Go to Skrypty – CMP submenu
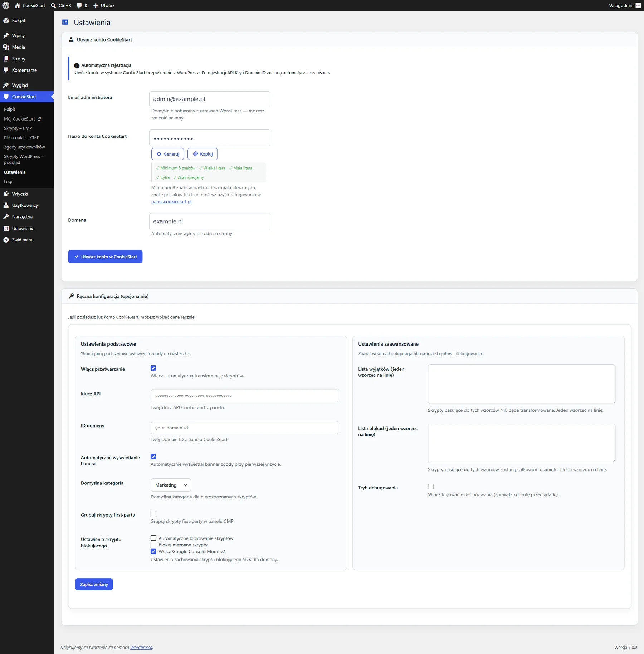Screen dimensions: 644x654 [18, 128]
